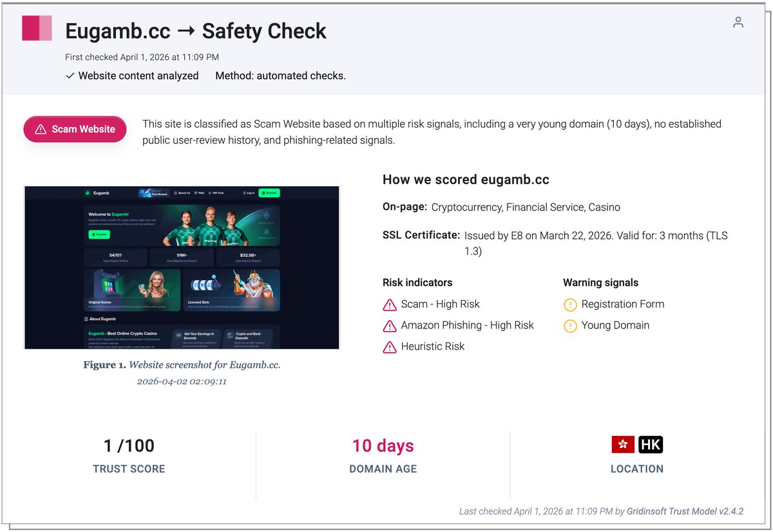Screen dimensions: 773x532
Task: Click the SSL Certificate label
Action: pyautogui.click(x=421, y=235)
